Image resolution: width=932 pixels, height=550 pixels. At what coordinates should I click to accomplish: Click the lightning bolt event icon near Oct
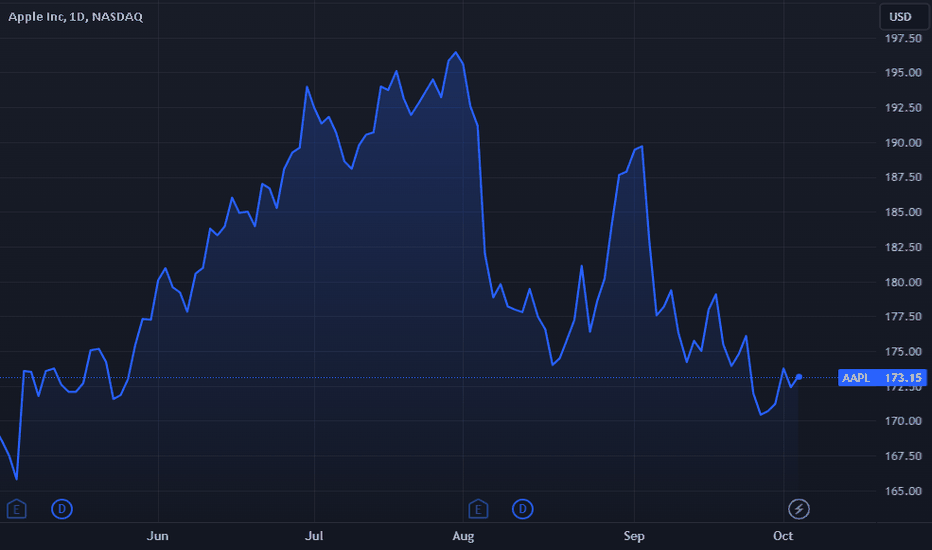(x=799, y=509)
